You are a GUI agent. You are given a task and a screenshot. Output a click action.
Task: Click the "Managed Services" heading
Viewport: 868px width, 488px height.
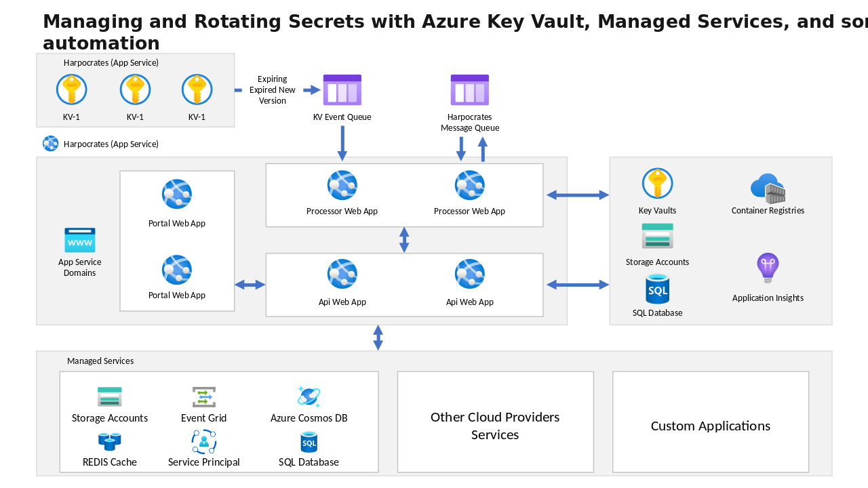100,361
